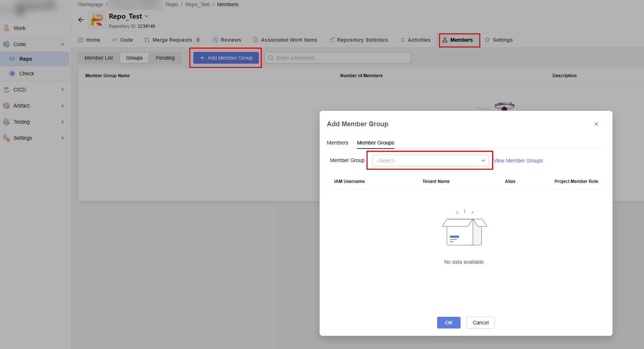Open the Reviews tab

[227, 40]
